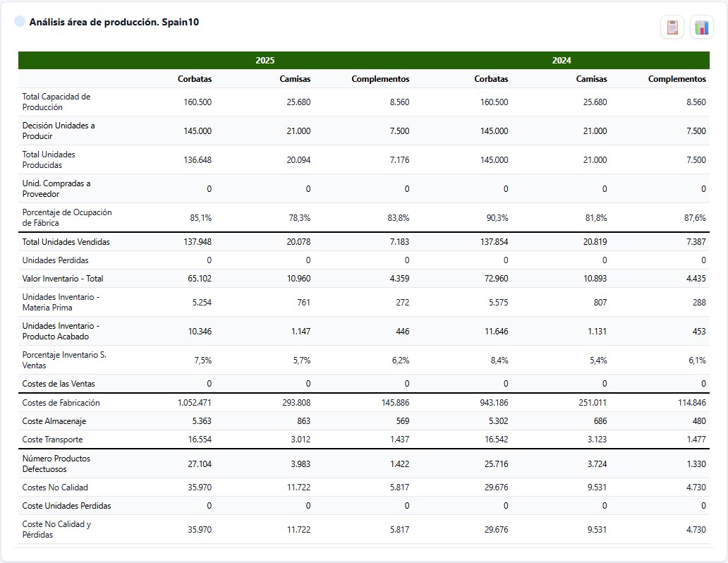This screenshot has width=728, height=563.
Task: Select the 'Porcentaje de Ocupación de Fábrica' label
Action: (67, 217)
